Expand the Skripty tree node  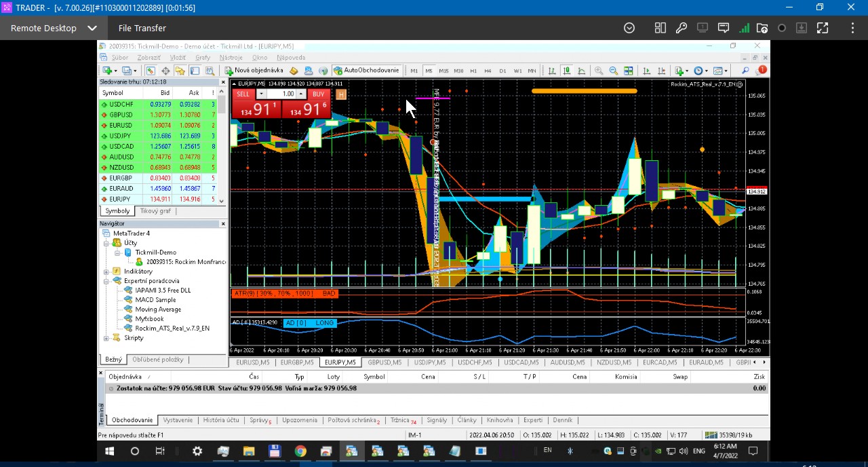[106, 338]
